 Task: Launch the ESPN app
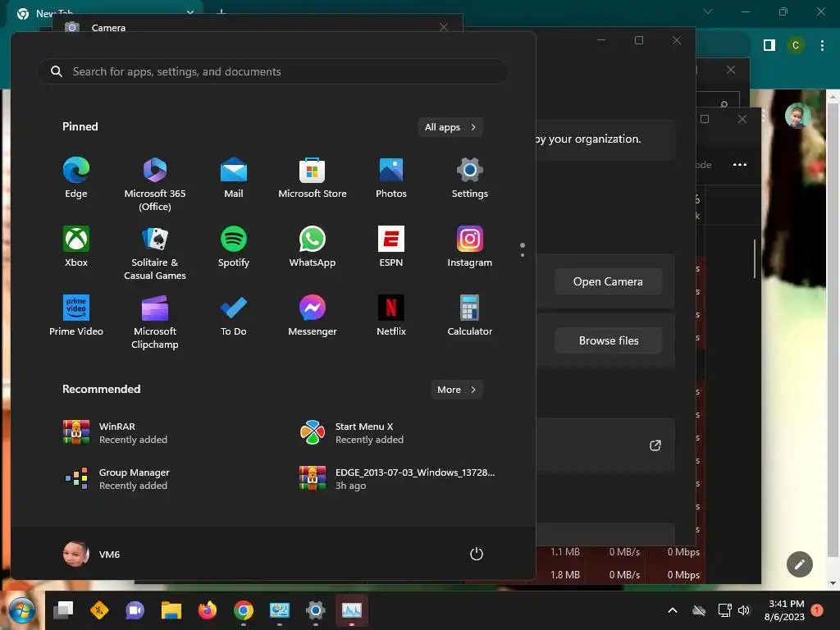[391, 246]
